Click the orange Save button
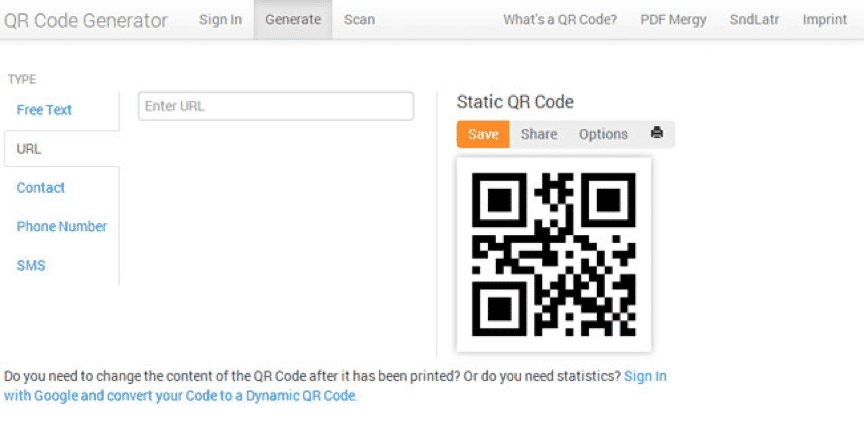Screen dimensions: 864x433 click(x=483, y=134)
